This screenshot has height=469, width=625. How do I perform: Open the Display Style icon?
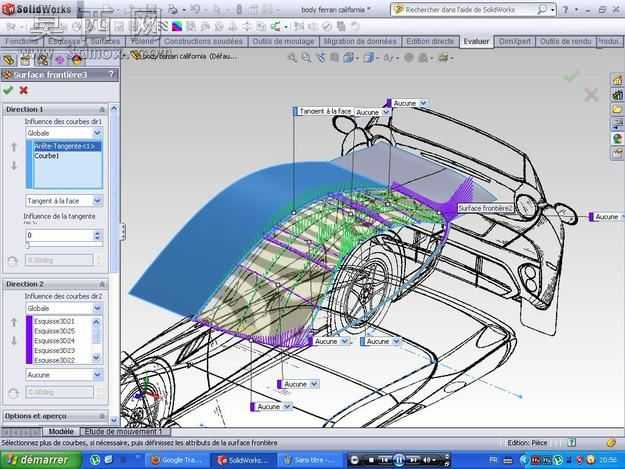click(368, 58)
